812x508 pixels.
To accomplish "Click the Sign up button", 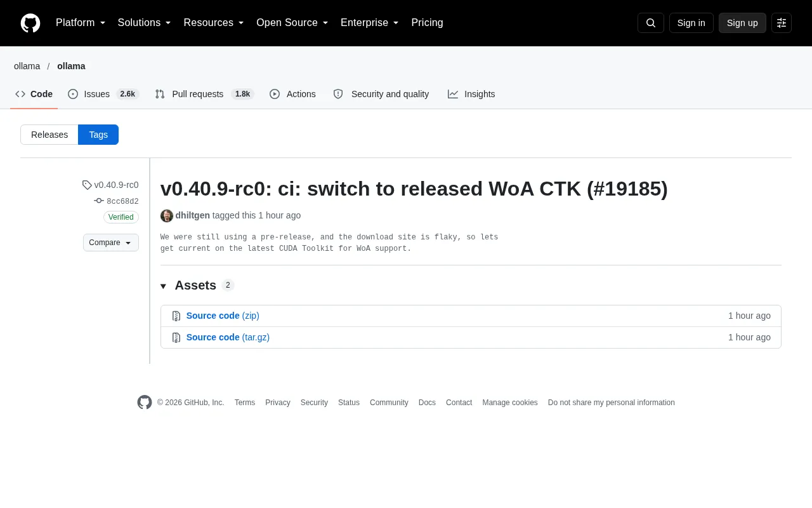I will click(742, 23).
